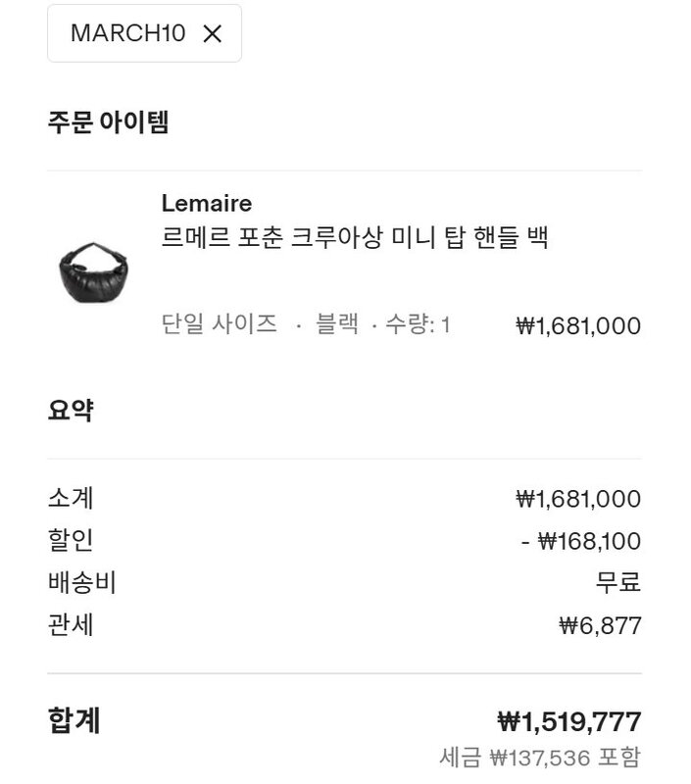Click the 요약 summary heading
The width and height of the screenshot is (691, 784).
click(x=70, y=410)
